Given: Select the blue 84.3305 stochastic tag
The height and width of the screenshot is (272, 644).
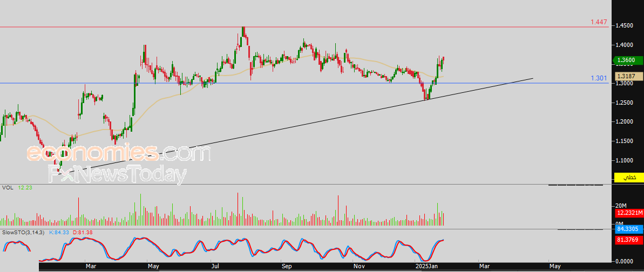Looking at the screenshot, I should click(628, 229).
